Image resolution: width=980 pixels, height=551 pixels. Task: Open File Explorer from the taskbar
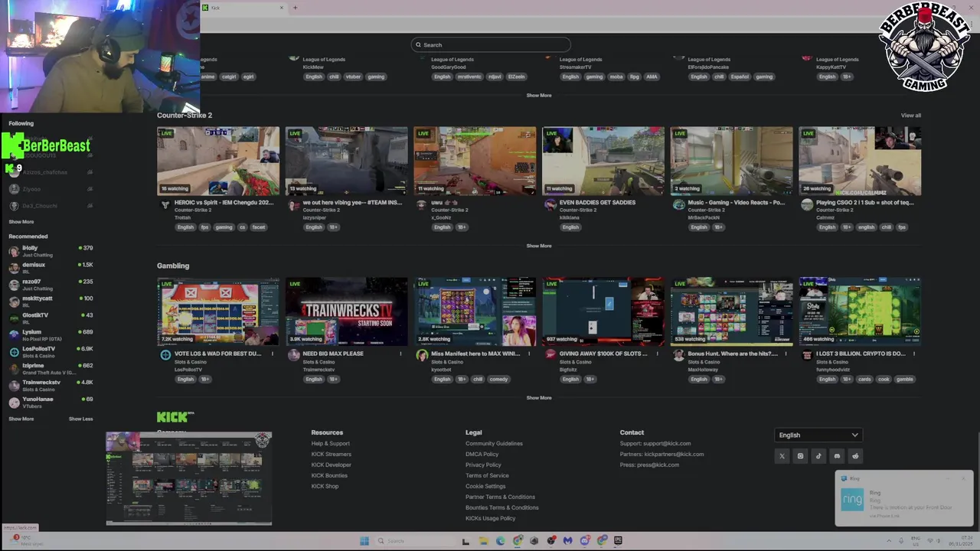tap(482, 541)
